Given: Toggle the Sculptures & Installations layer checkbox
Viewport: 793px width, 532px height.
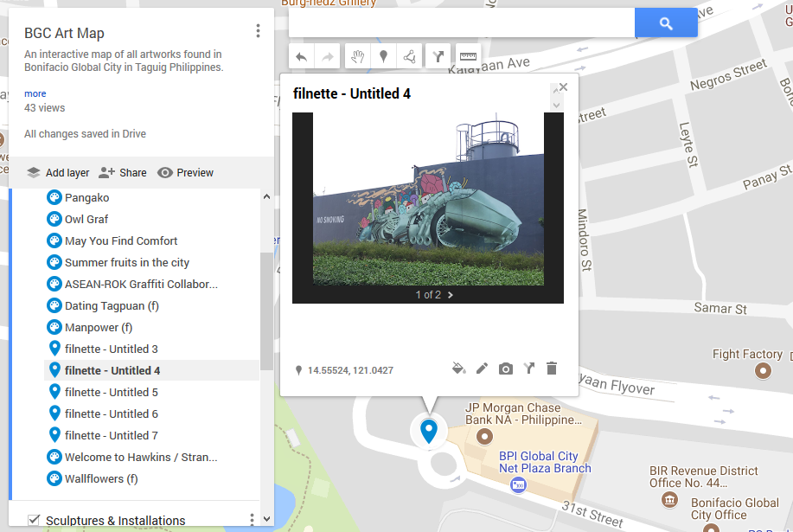Looking at the screenshot, I should click(x=34, y=520).
